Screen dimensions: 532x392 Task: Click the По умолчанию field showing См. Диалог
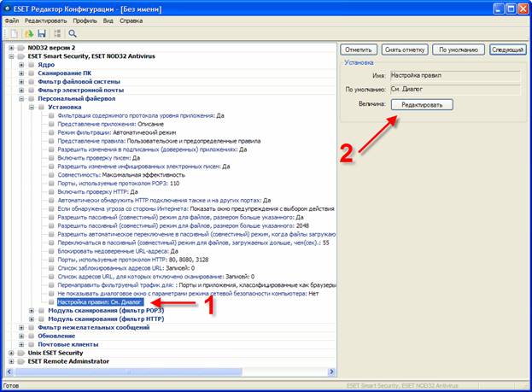(455, 90)
